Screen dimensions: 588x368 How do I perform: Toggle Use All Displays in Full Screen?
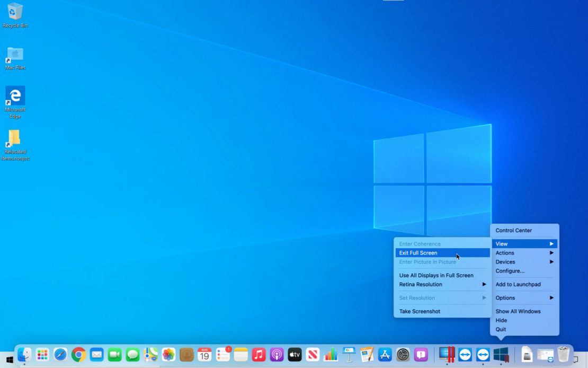click(436, 275)
